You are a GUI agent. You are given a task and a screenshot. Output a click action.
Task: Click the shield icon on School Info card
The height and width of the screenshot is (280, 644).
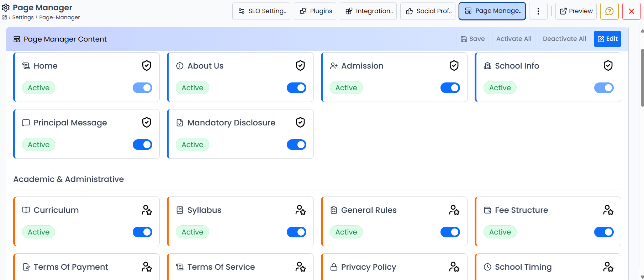[608, 66]
